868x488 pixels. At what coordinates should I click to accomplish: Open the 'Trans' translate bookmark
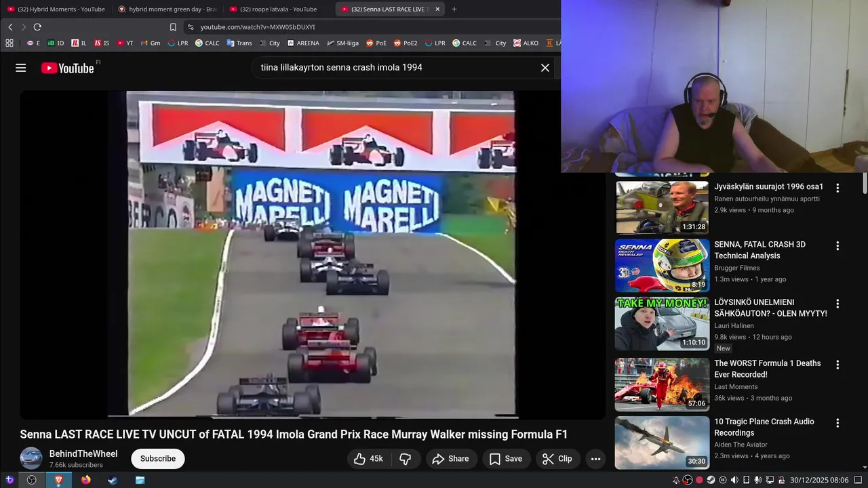click(239, 43)
